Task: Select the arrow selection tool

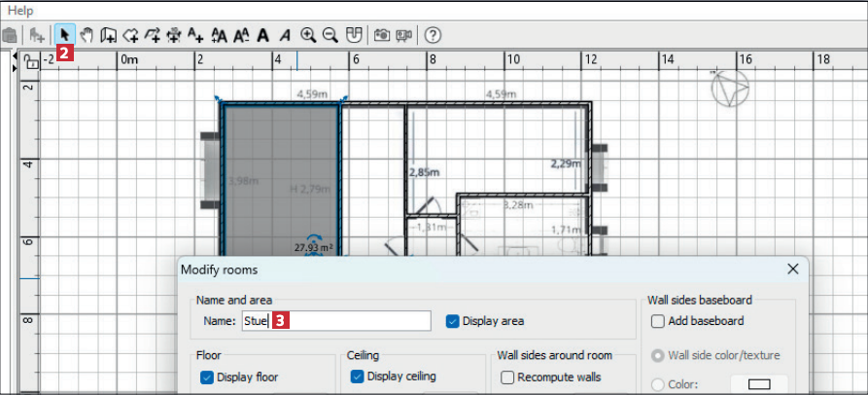Action: tap(65, 35)
